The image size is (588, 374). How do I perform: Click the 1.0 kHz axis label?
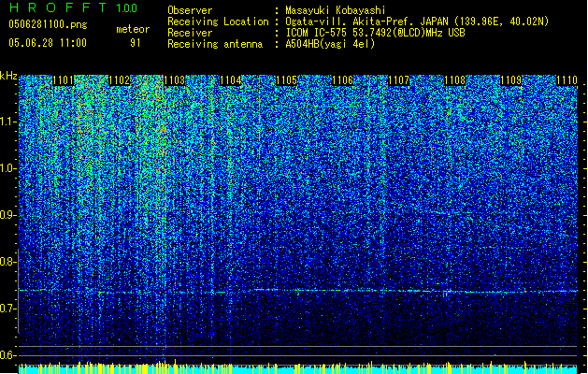tap(8, 168)
